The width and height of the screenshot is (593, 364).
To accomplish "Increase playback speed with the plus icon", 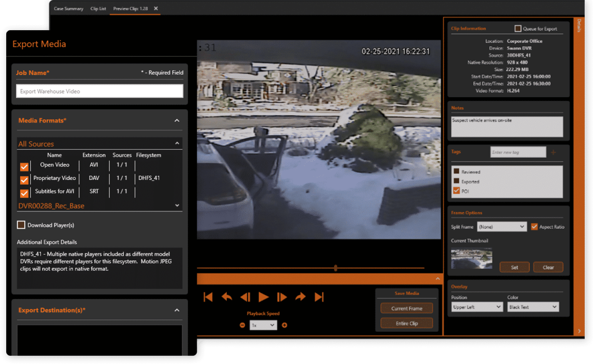I will click(x=285, y=324).
